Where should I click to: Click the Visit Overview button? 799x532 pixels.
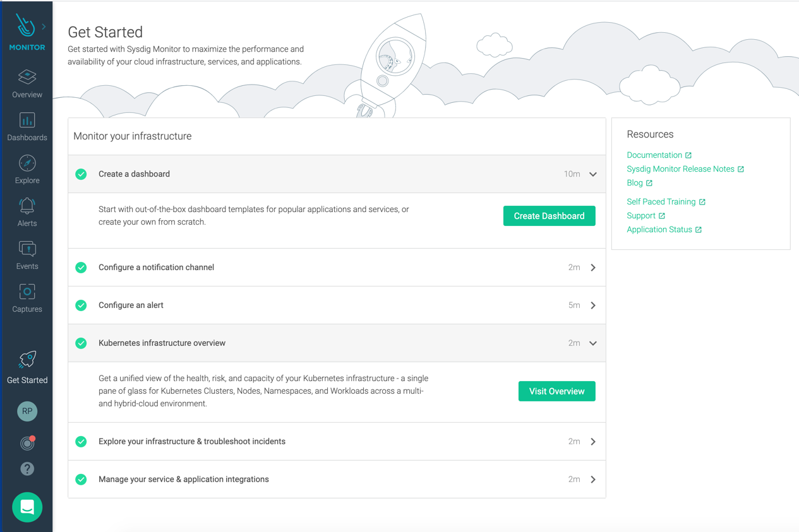point(557,391)
